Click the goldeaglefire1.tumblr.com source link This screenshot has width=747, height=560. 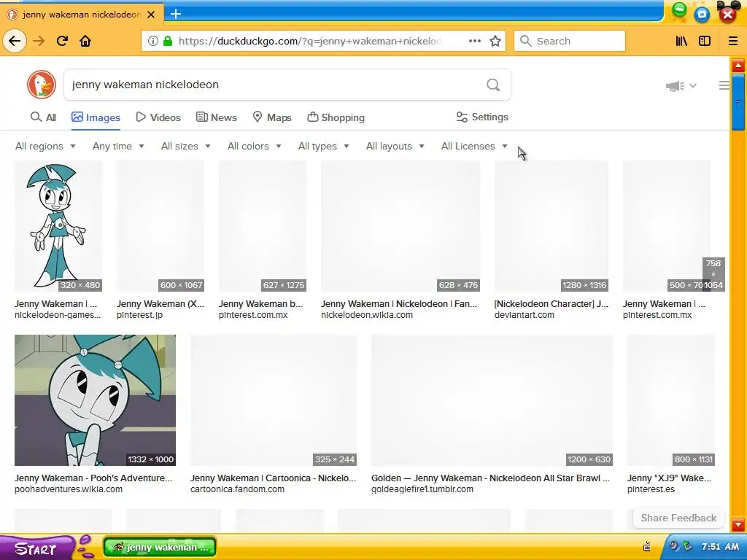tap(422, 489)
